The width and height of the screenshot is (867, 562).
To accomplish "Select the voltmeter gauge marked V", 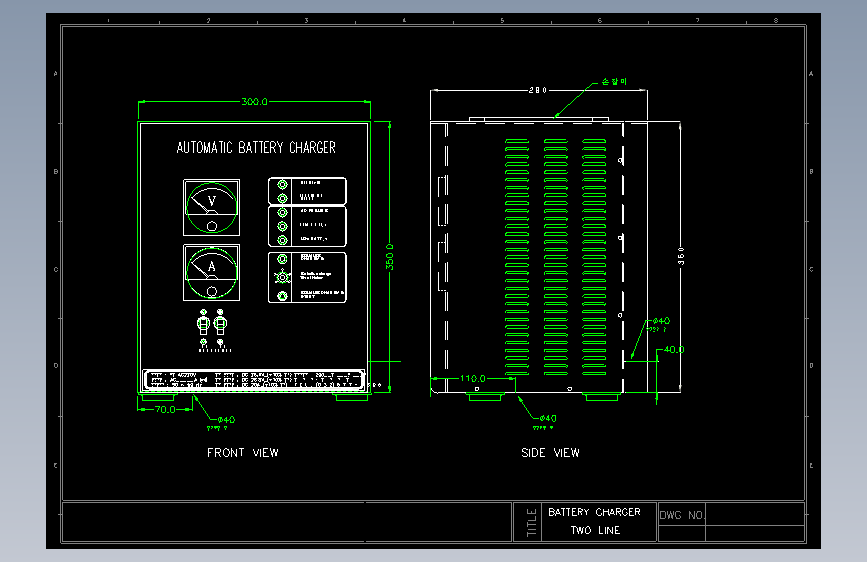I will coord(212,207).
